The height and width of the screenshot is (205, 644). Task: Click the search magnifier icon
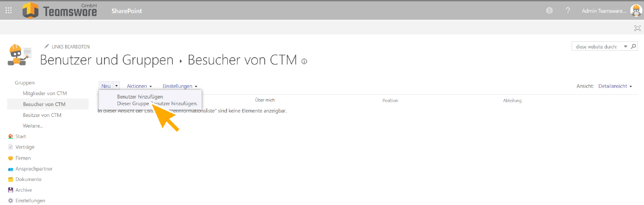point(634,46)
